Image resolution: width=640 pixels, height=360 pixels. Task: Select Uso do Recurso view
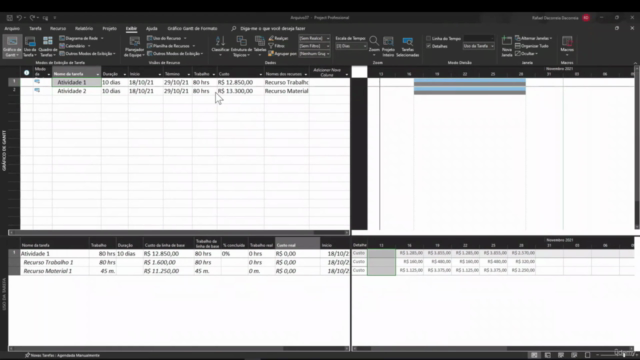coord(167,38)
